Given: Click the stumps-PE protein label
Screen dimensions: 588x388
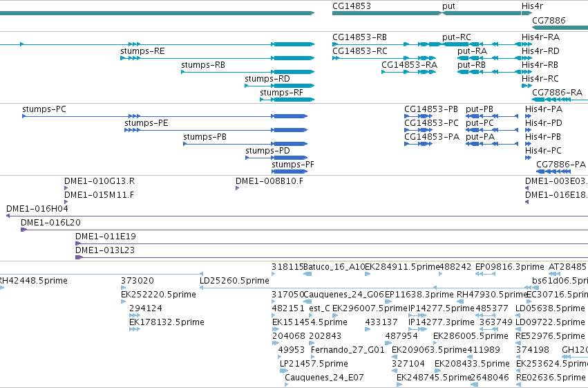Looking at the screenshot, I should (146, 123).
